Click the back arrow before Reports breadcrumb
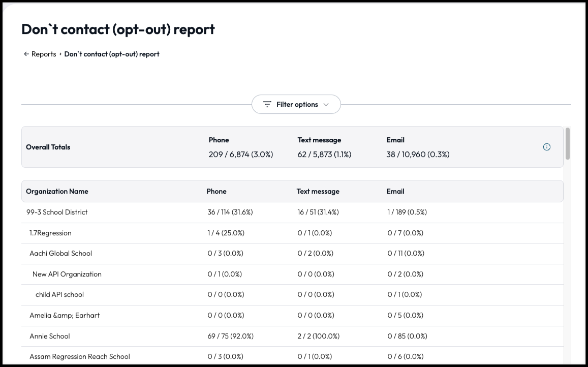 26,53
